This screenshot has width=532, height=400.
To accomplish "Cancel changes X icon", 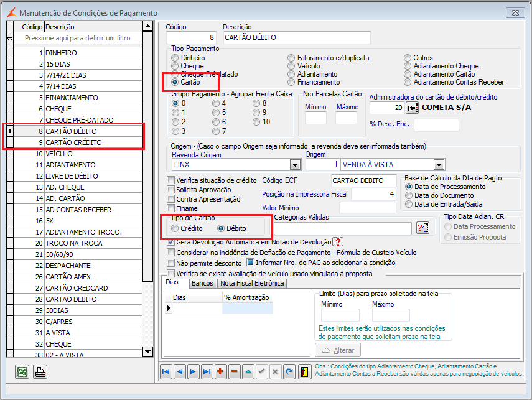I will 275,371.
